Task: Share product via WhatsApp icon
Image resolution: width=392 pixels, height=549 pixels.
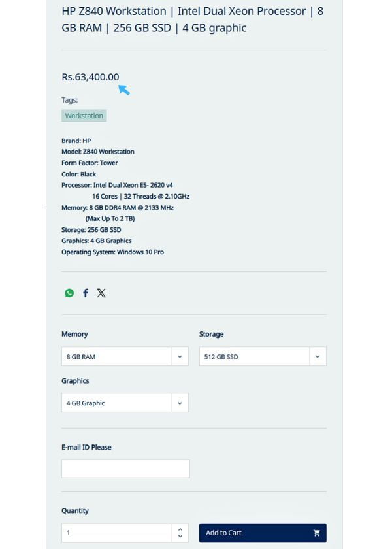Action: 69,293
